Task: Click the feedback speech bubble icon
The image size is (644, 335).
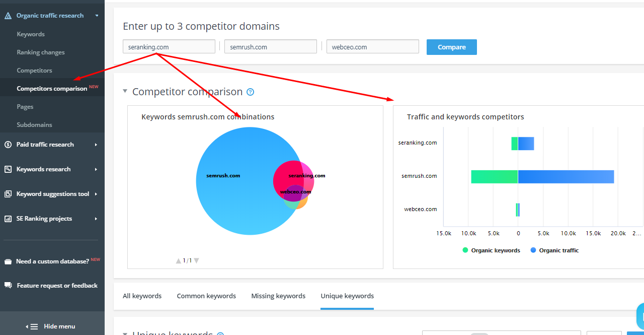Action: pos(8,285)
